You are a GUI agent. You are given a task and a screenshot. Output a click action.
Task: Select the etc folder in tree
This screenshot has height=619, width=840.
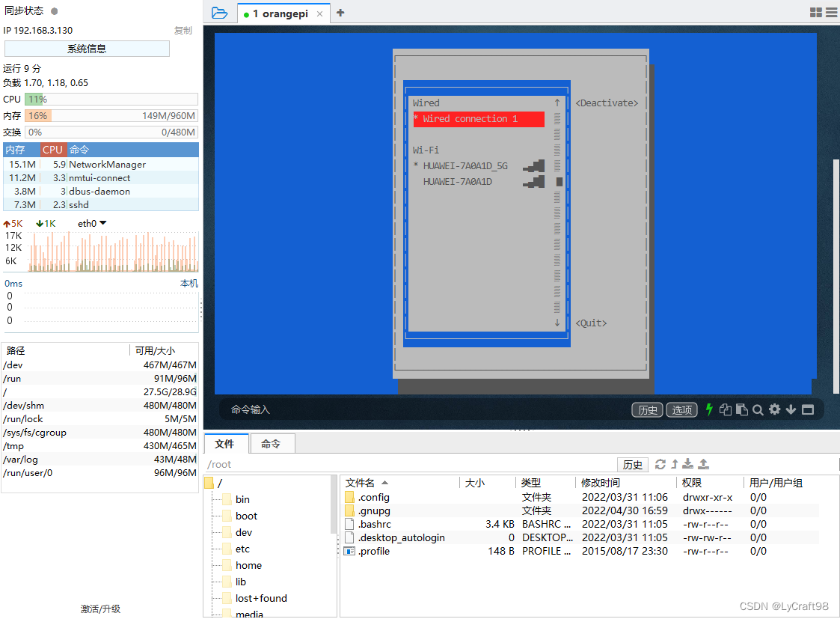(242, 549)
